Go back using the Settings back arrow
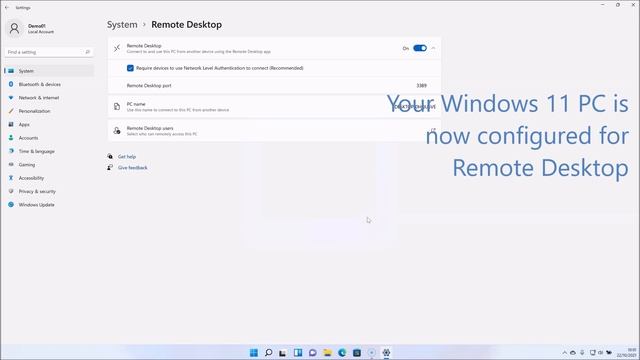The height and width of the screenshot is (360, 640). [7, 7]
